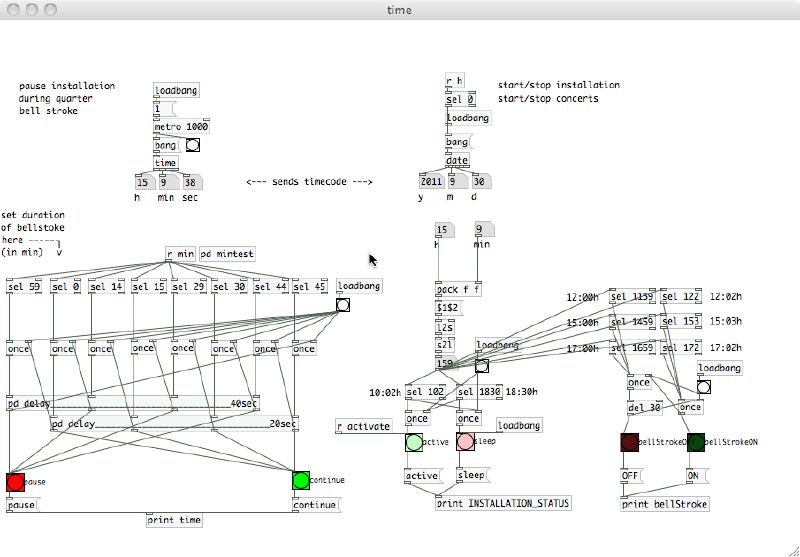Click the bang circle above sel 1830
Viewport: 800px width, 557px height.
pyautogui.click(x=482, y=367)
